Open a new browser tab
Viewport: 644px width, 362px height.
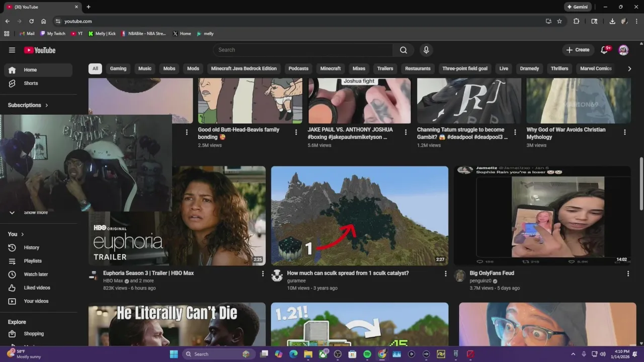pos(89,7)
